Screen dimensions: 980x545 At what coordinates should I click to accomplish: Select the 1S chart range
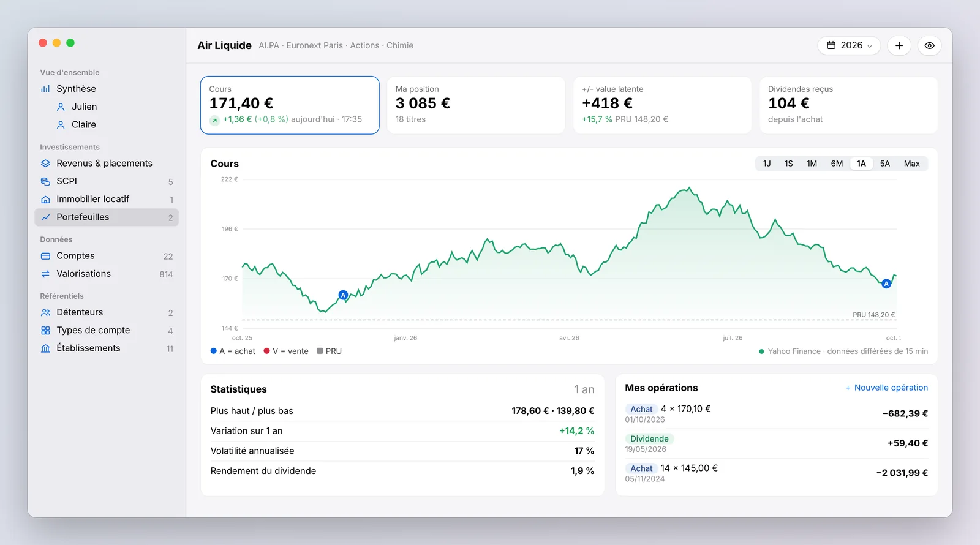[x=789, y=163]
